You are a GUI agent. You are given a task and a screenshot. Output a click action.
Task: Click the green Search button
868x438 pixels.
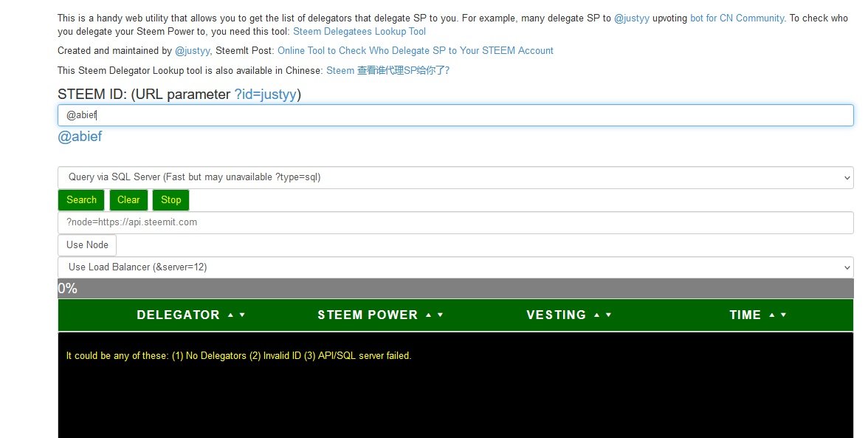[x=81, y=200]
